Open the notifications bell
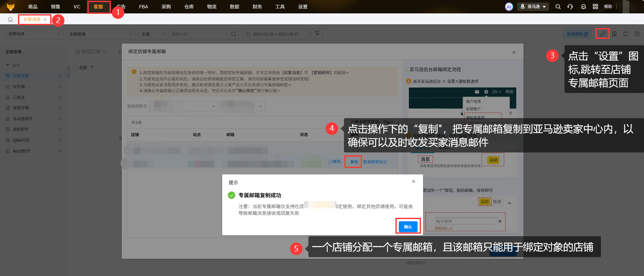This screenshot has height=276, width=644. click(x=583, y=7)
